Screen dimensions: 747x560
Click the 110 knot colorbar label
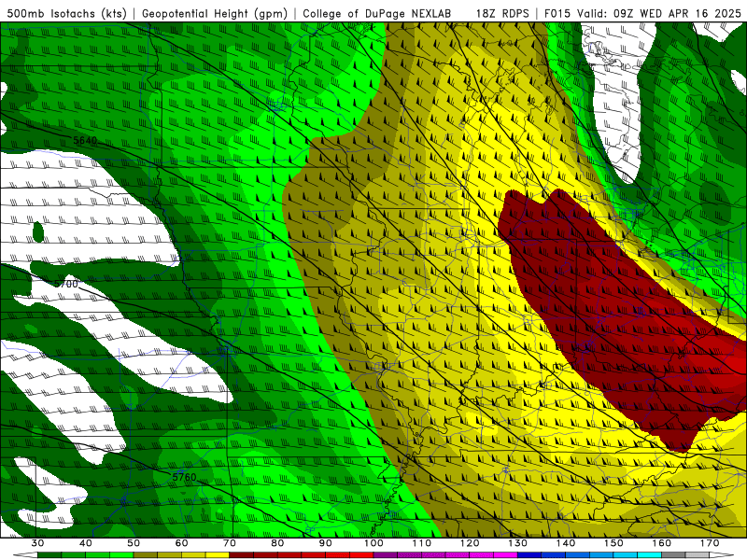(x=422, y=543)
